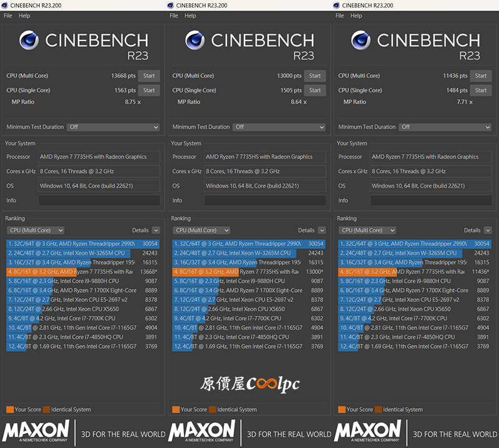Open Minimum Test Duration dropdown in the 13668 pts window
This screenshot has height=448, width=499.
tap(113, 127)
